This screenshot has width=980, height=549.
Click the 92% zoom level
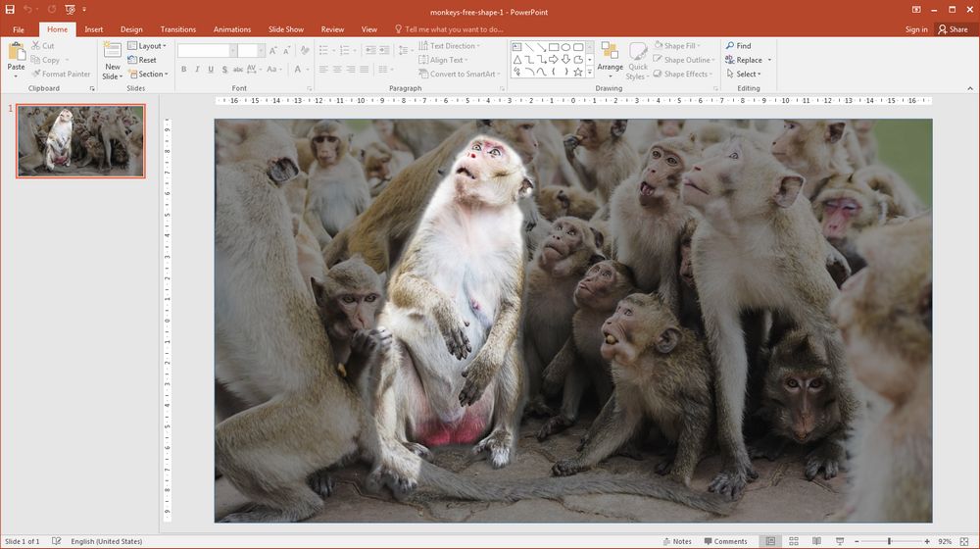pyautogui.click(x=945, y=541)
